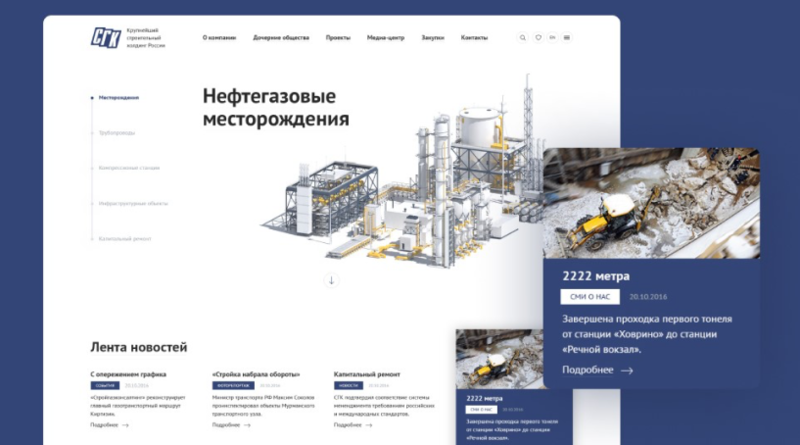This screenshot has width=800, height=445.
Task: Select Месторождения in the side navigation
Action: point(118,97)
